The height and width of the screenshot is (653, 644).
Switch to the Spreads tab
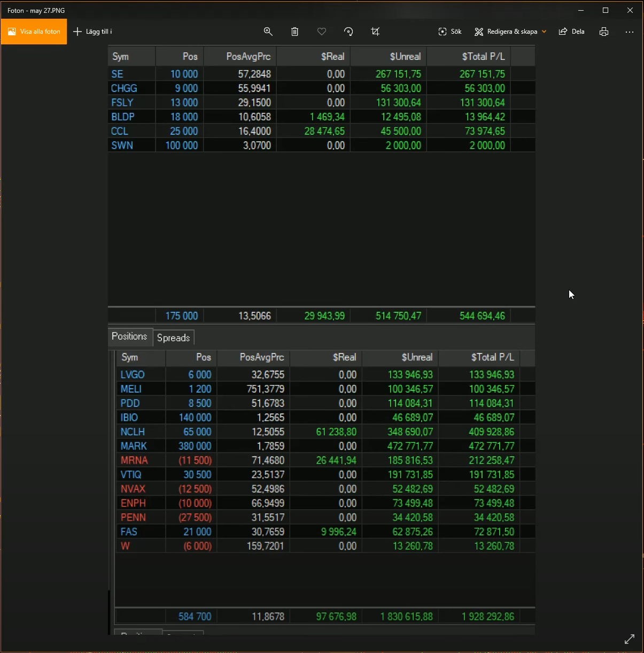tap(174, 337)
